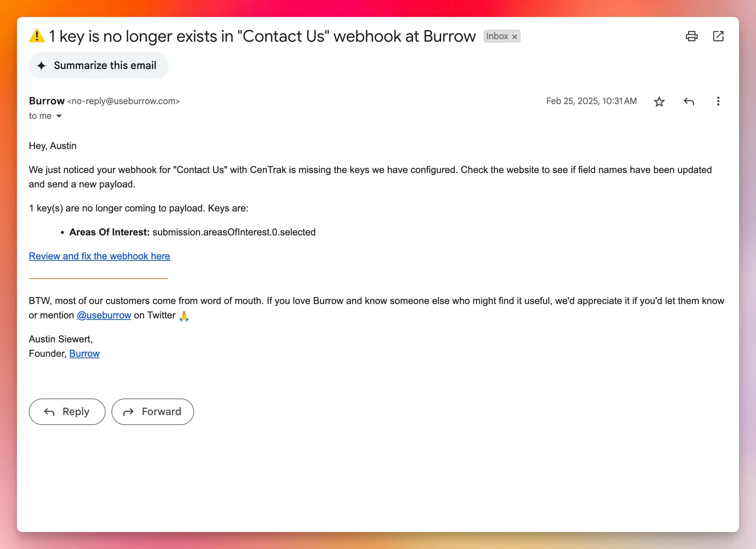The image size is (756, 549).
Task: Click Summarize this email button
Action: (x=99, y=66)
